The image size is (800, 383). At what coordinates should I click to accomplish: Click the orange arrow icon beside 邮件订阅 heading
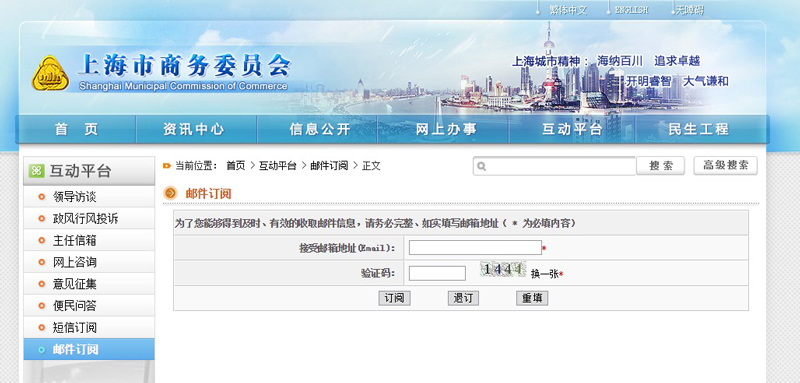(170, 193)
